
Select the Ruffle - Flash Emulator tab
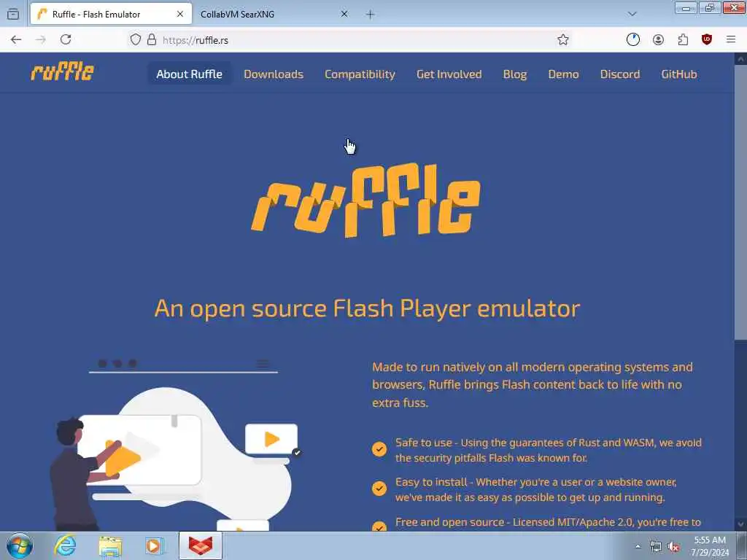111,15
